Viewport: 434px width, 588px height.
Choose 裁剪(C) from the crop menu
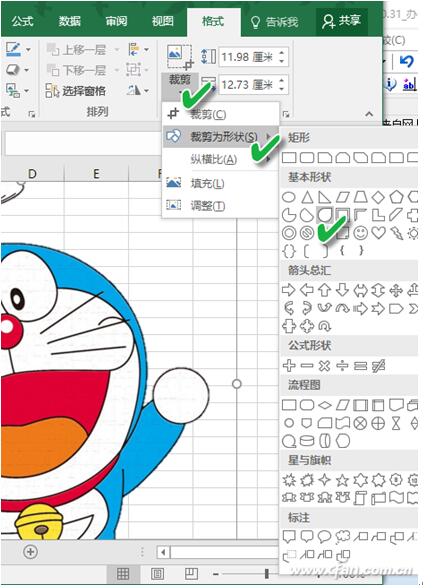pos(221,114)
